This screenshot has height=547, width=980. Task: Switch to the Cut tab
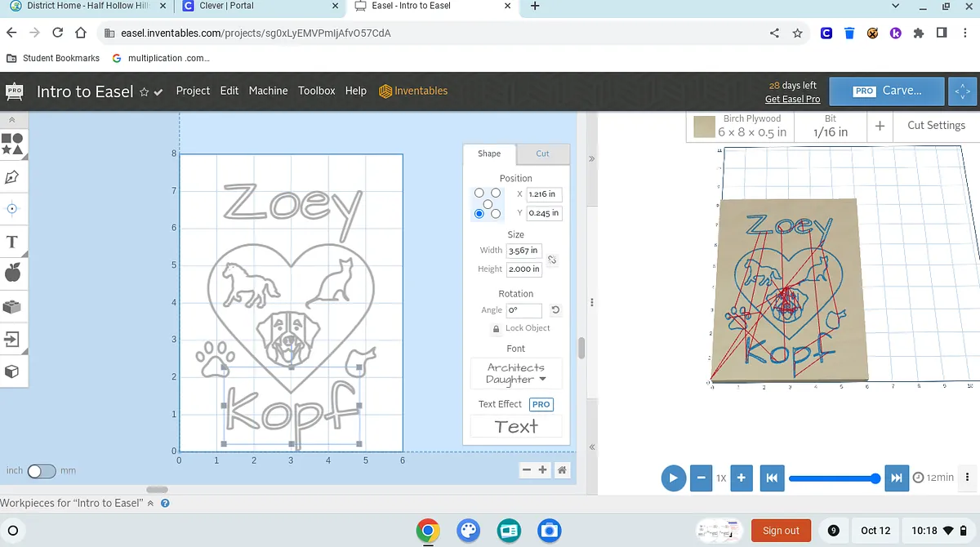tap(542, 153)
